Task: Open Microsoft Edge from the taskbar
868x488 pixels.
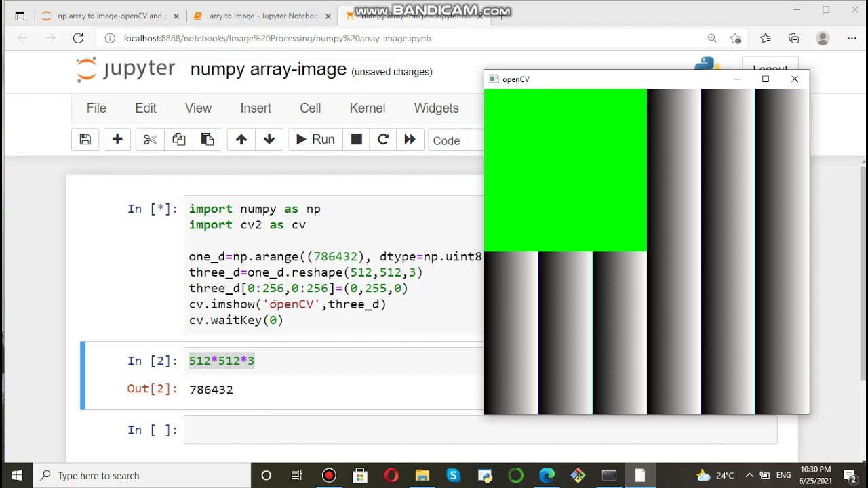Action: 547,475
